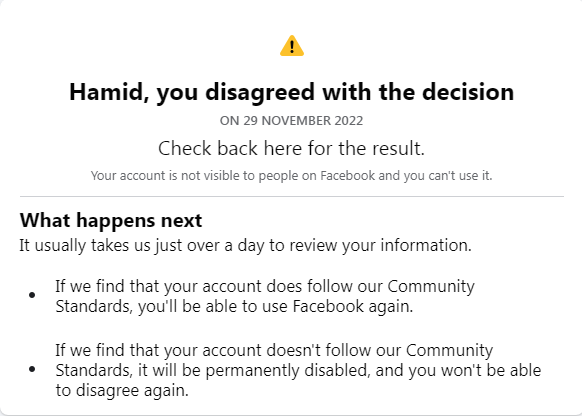The height and width of the screenshot is (416, 582).
Task: Click the horizontal divider line
Action: point(292,196)
